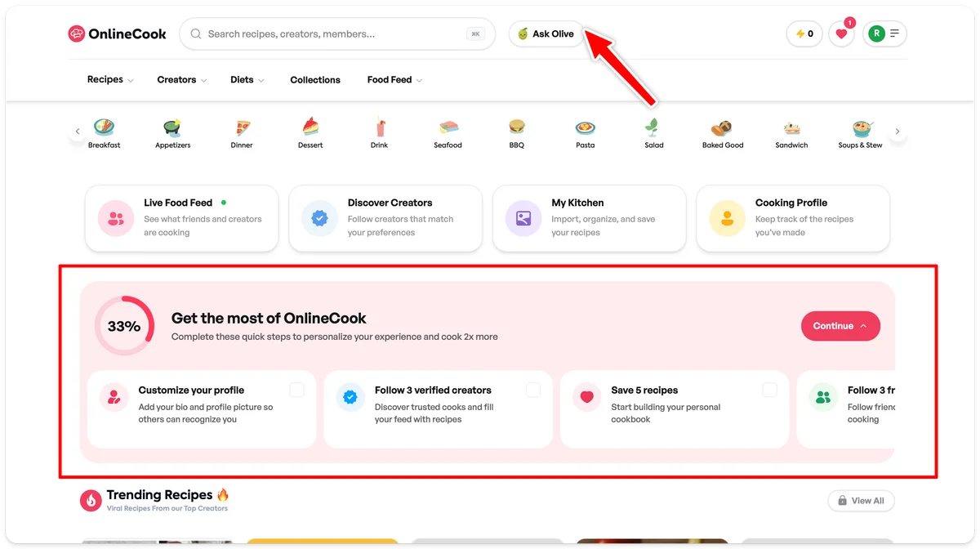Viewport: 980px width, 549px height.
Task: Select the Soups & Stew icon
Action: [861, 127]
